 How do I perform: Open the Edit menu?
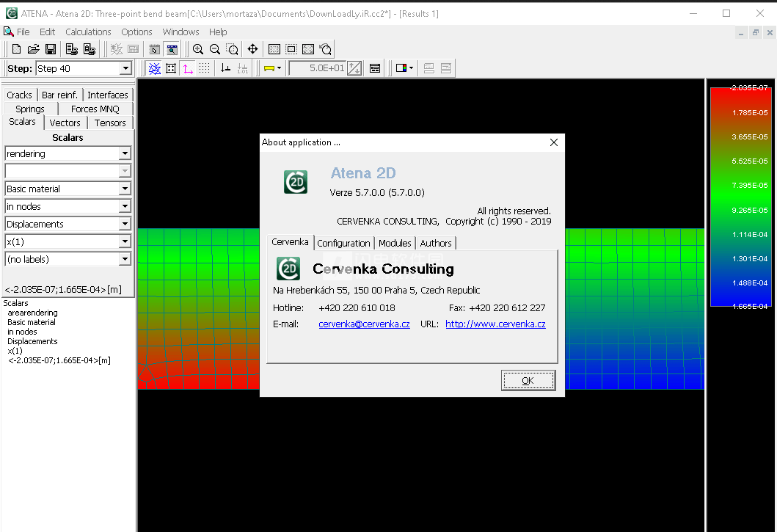47,32
